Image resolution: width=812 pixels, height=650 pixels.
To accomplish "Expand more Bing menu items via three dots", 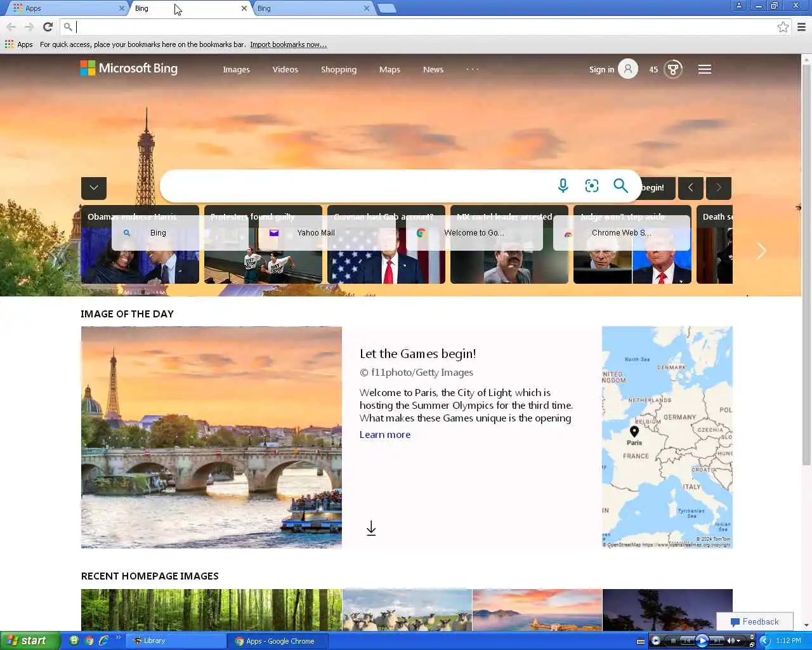I will click(473, 69).
